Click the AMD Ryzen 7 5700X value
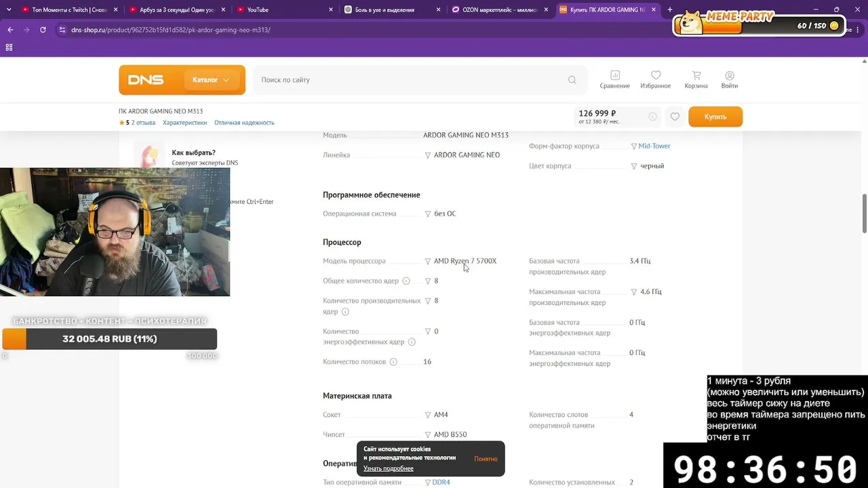Viewport: 868px width, 488px height. click(465, 261)
